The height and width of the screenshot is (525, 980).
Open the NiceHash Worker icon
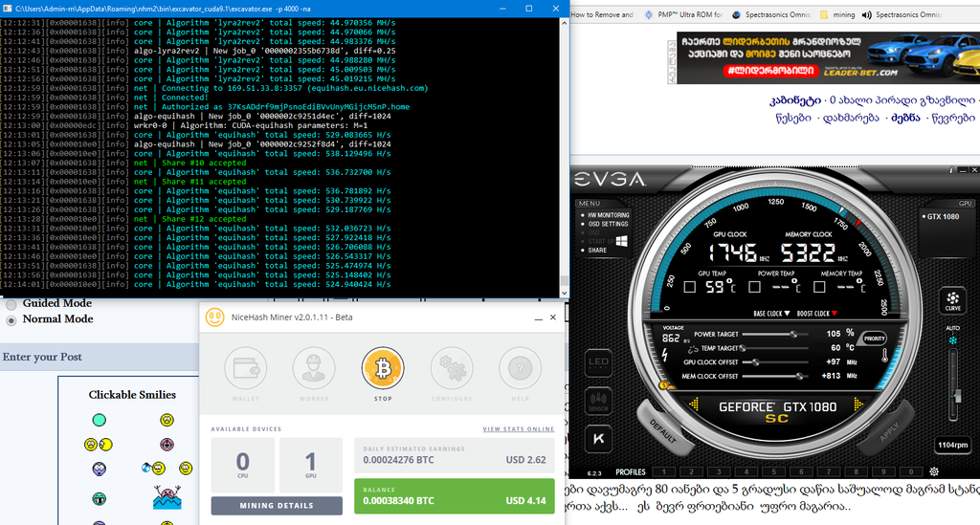pos(314,368)
